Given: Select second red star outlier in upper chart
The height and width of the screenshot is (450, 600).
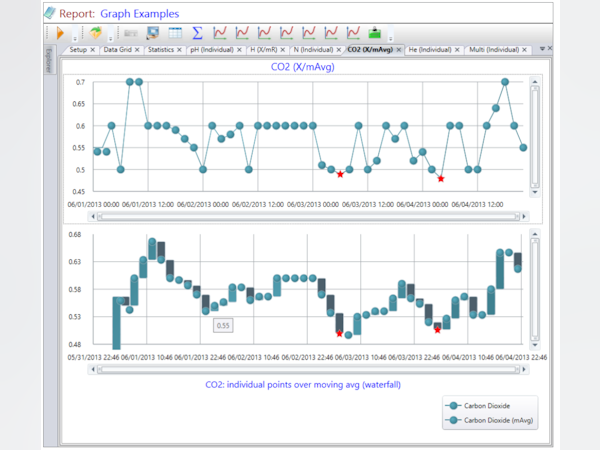Looking at the screenshot, I should pos(441,179).
